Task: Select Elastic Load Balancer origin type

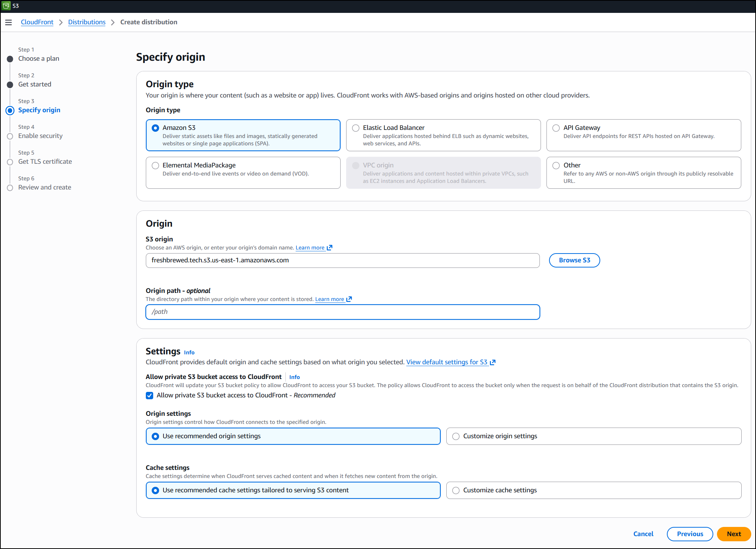Action: click(x=443, y=135)
